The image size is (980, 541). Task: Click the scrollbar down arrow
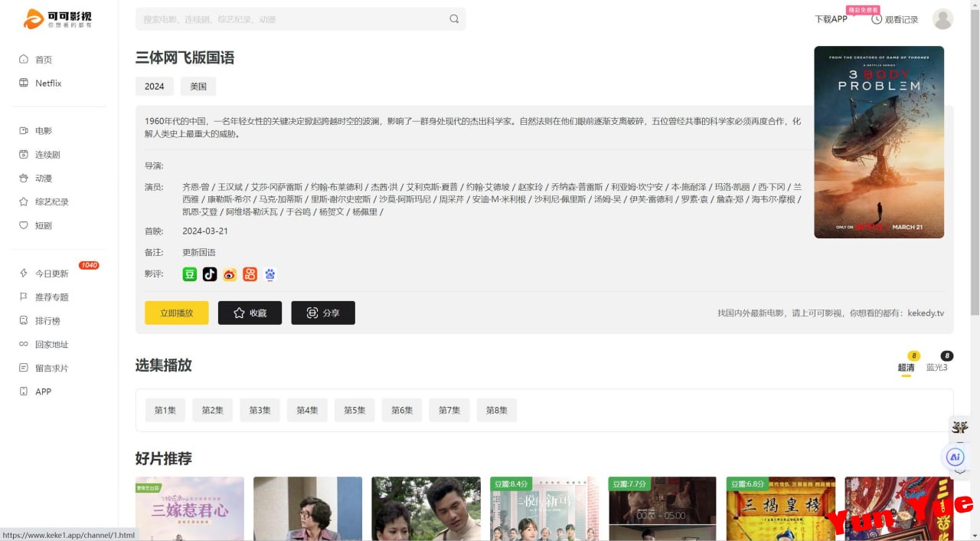975,535
